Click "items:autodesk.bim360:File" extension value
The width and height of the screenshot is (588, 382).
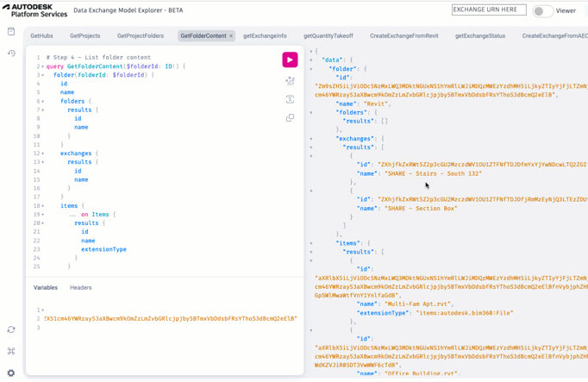[x=464, y=313]
